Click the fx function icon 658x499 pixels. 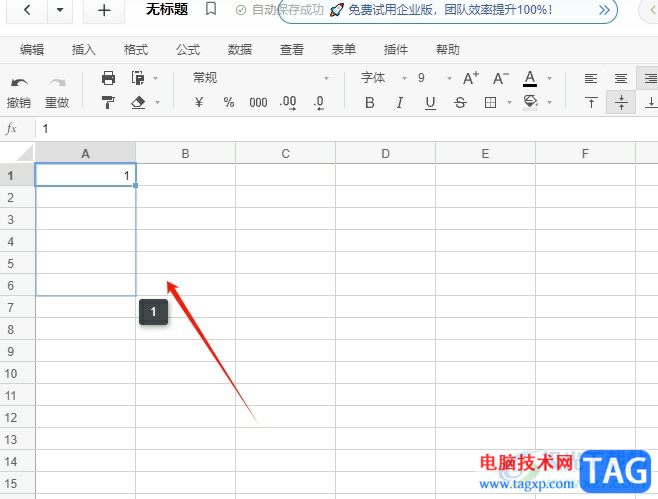pyautogui.click(x=11, y=128)
